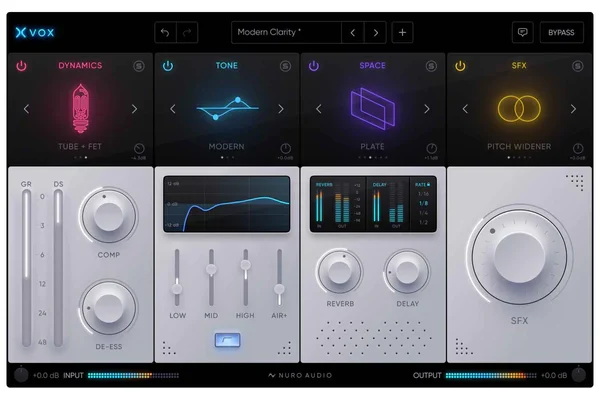Solo the SFX module S icon
The image size is (600, 400).
coord(577,67)
